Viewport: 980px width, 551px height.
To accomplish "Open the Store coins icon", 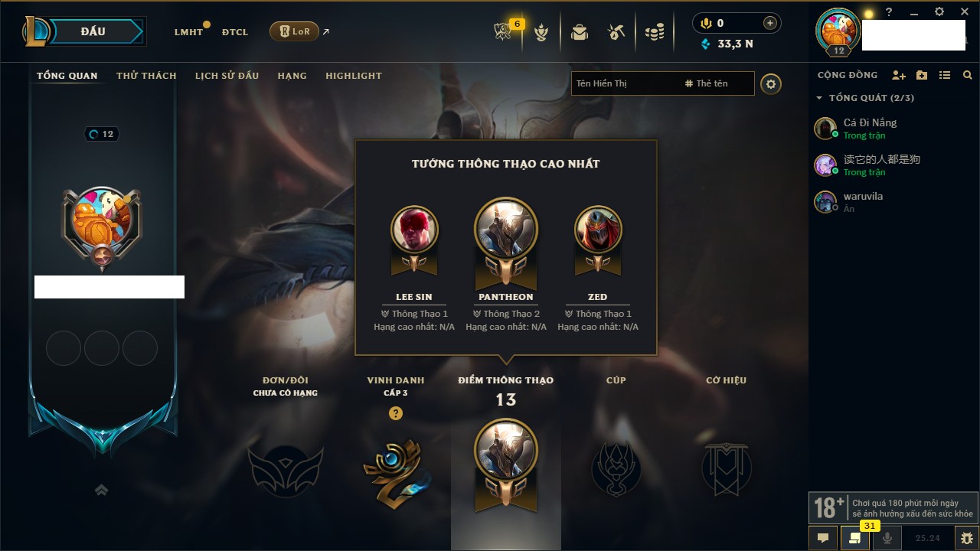I will point(654,32).
